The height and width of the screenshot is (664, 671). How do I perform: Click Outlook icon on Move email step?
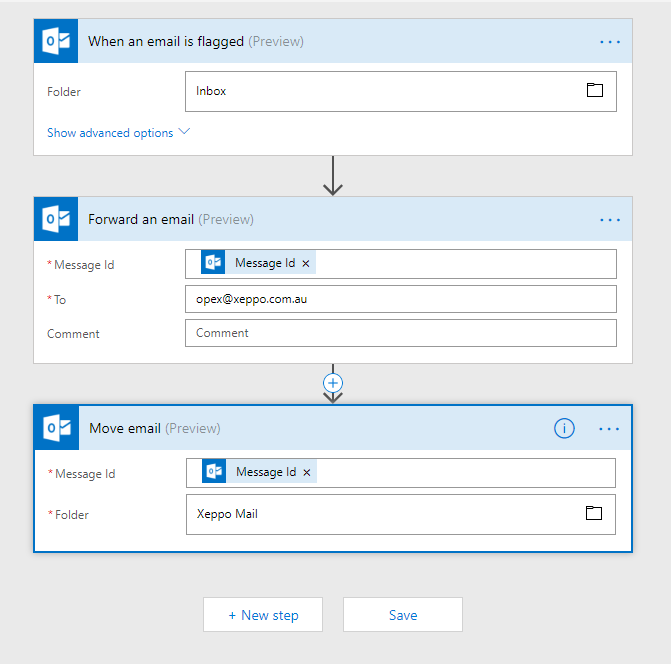tap(57, 428)
